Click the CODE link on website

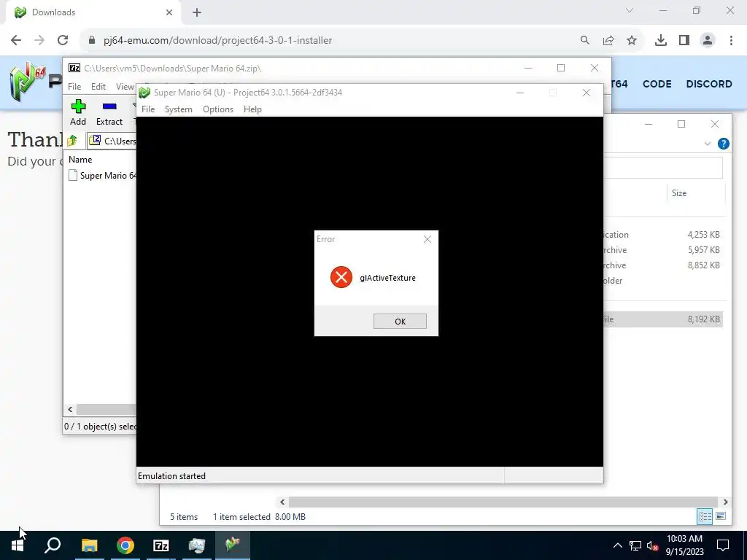click(657, 84)
